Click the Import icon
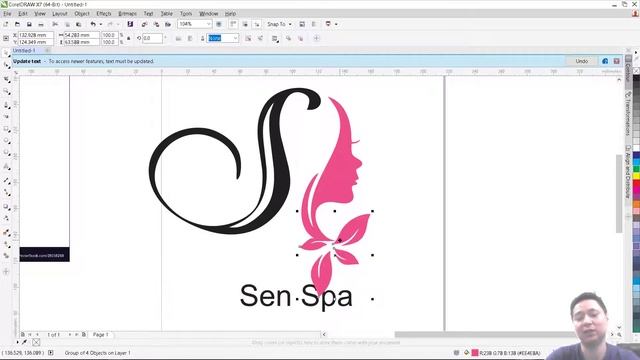 (x=144, y=24)
